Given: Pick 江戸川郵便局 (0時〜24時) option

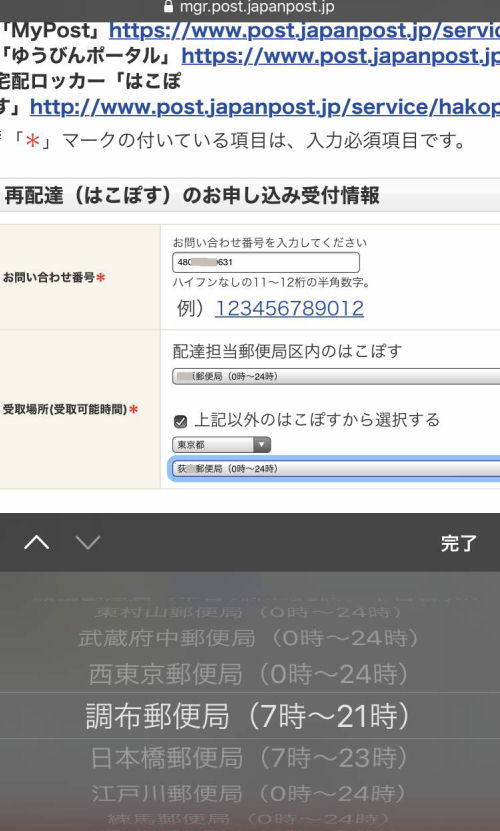Looking at the screenshot, I should click(x=250, y=793).
